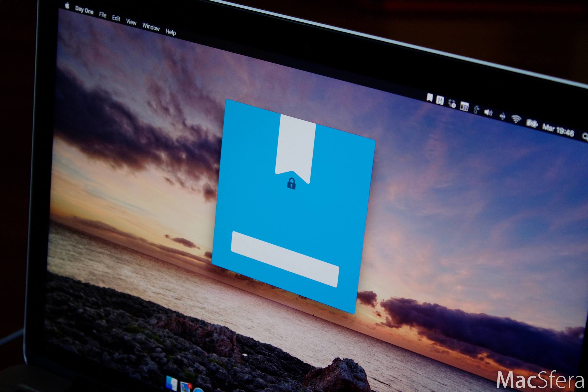This screenshot has height=392, width=588.
Task: Open the View menu
Action: pyautogui.click(x=131, y=22)
